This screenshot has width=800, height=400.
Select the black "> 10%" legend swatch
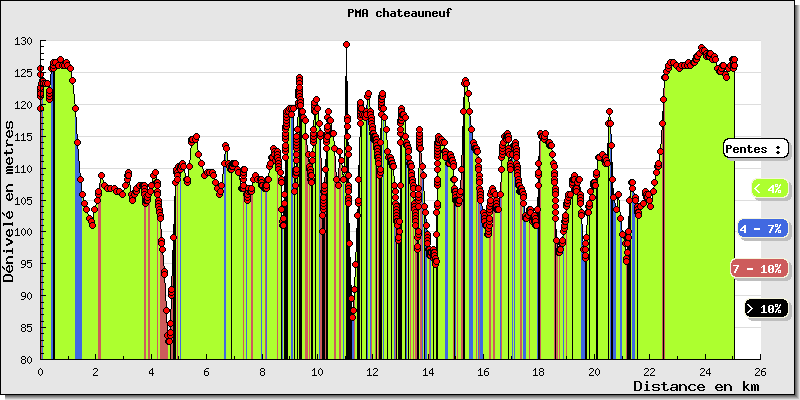[766, 309]
